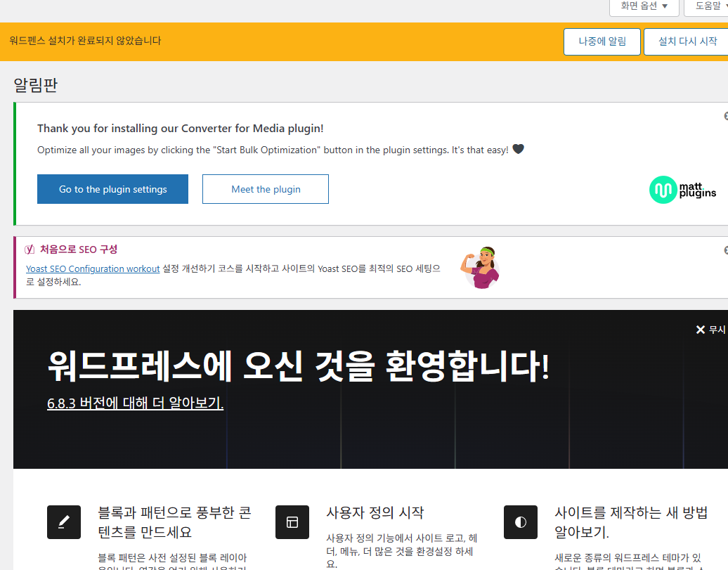728x570 pixels.
Task: Click the 사용자 정의 시작 heading
Action: (x=375, y=513)
